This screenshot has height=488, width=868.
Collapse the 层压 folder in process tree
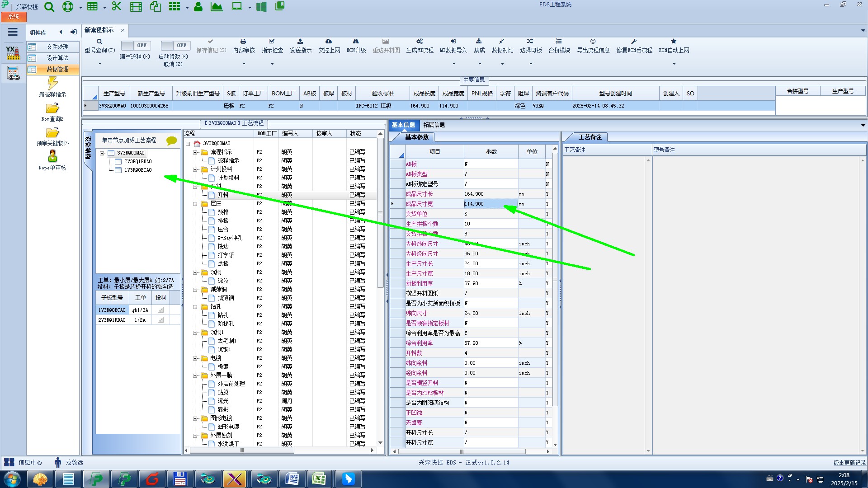tap(195, 204)
